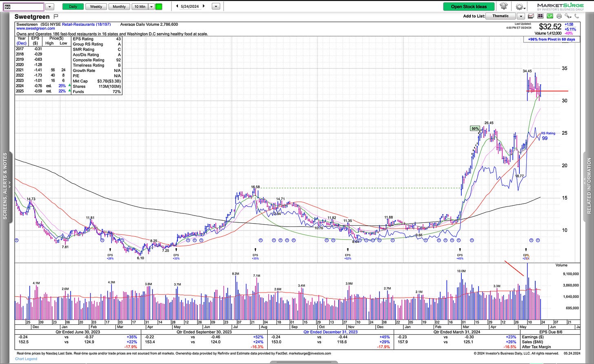594x364 pixels.
Task: Click the RS Rating 99 label
Action: (x=548, y=136)
